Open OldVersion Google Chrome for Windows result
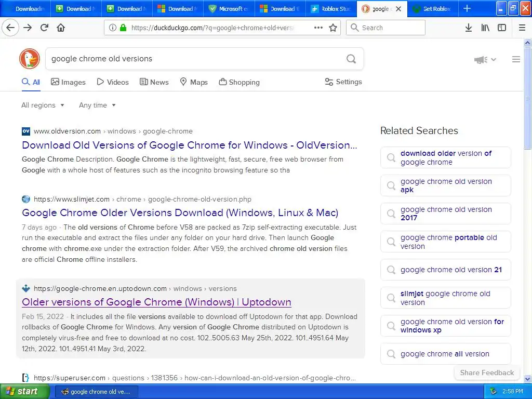Viewport: 532px width, 399px height. pos(189,145)
